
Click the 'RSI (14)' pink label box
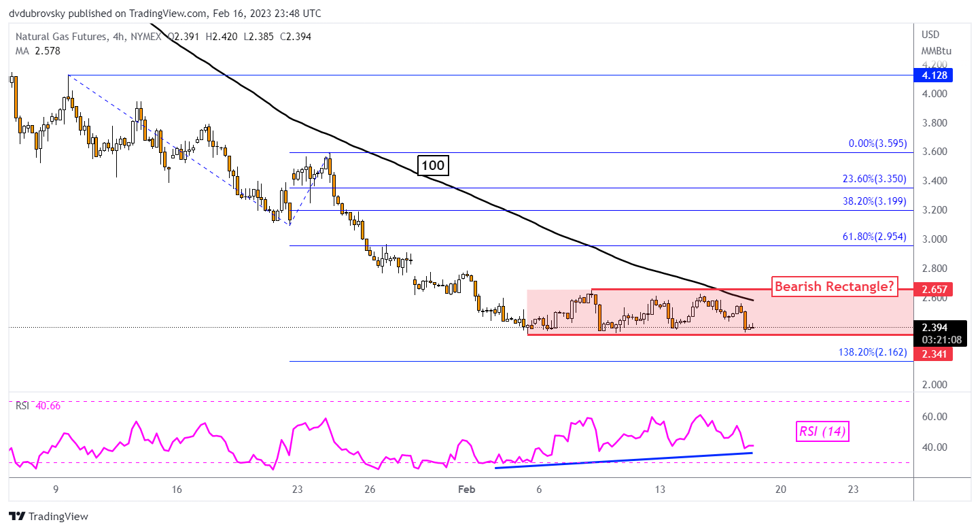click(822, 430)
